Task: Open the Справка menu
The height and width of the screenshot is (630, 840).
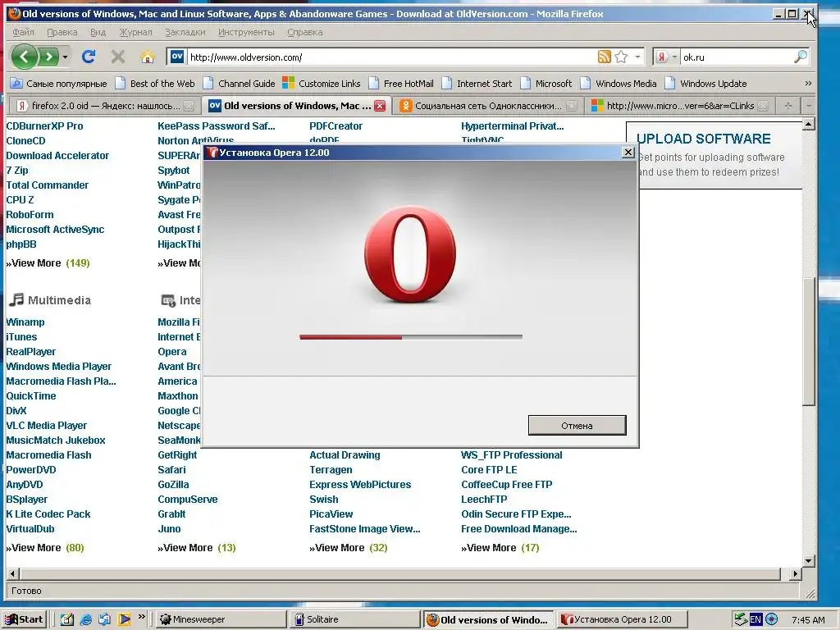Action: [x=305, y=32]
